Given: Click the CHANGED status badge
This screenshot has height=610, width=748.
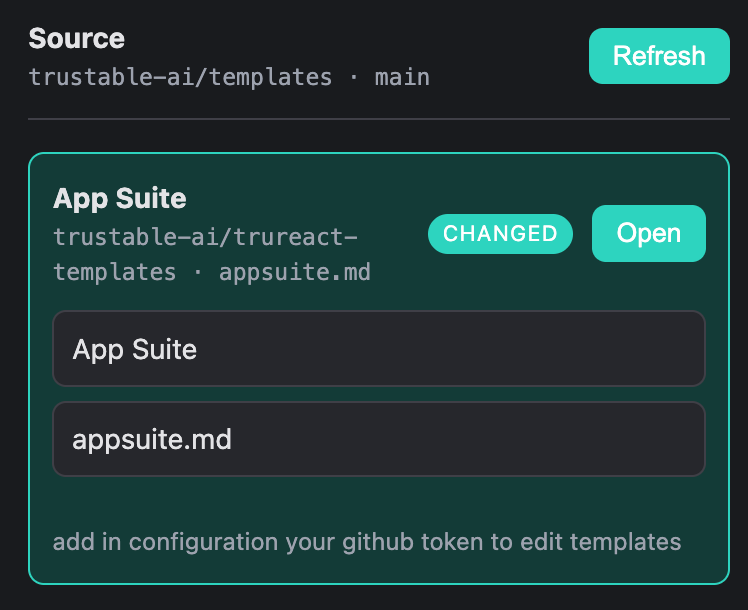Looking at the screenshot, I should (500, 234).
